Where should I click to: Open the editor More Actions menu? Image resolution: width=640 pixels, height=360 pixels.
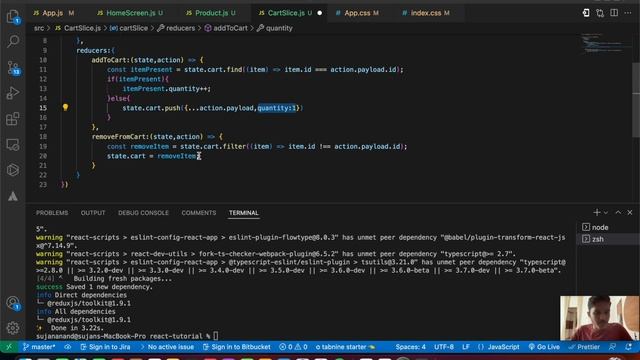pos(628,13)
